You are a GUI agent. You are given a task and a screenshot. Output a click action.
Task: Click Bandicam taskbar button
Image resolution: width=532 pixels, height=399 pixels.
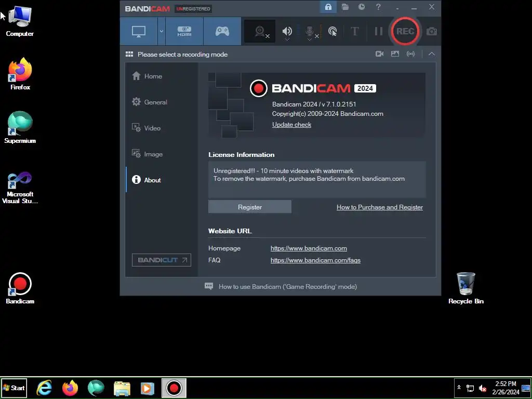click(x=174, y=388)
